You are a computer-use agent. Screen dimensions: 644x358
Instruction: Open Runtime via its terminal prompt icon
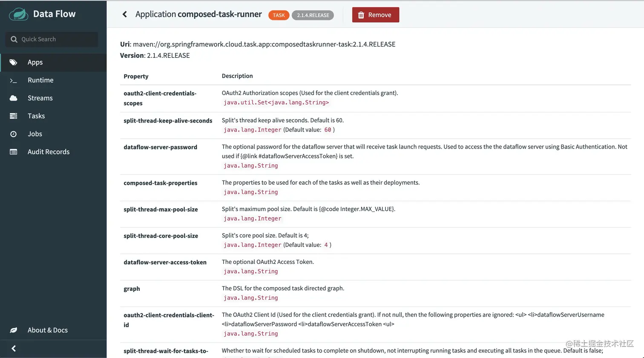[x=14, y=80]
